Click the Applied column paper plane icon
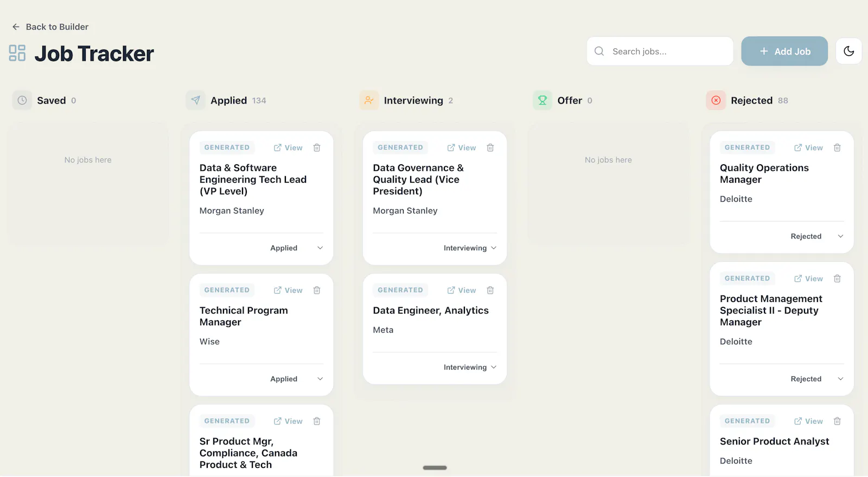Viewport: 868px width, 477px height. pyautogui.click(x=196, y=100)
